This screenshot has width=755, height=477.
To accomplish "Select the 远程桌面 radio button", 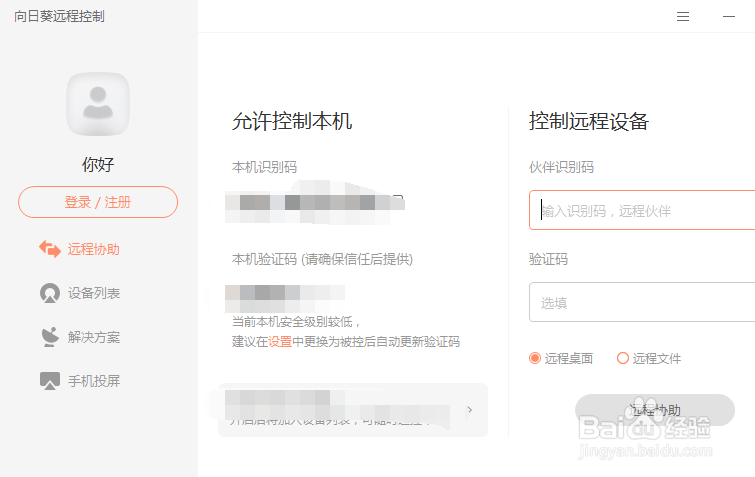I will [534, 358].
